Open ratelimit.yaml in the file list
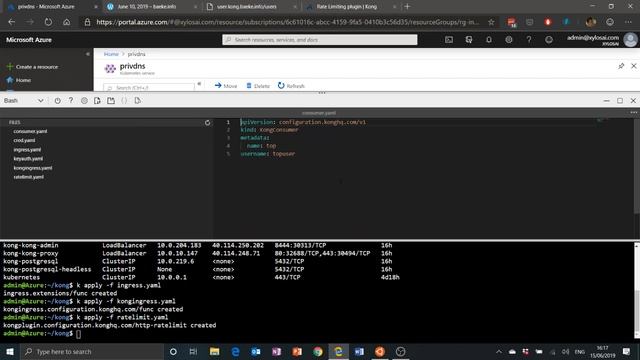 29,177
